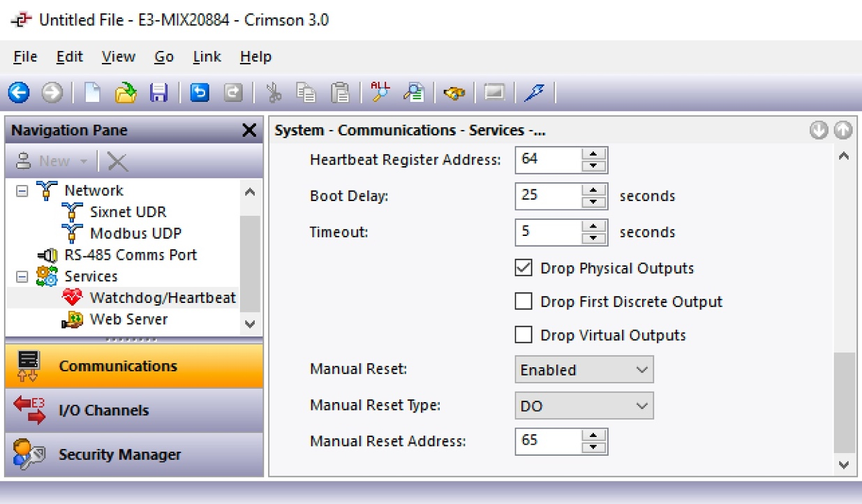Screen dimensions: 862x504
Task: Increase Manual Reset Address with up arrow
Action: [x=594, y=435]
